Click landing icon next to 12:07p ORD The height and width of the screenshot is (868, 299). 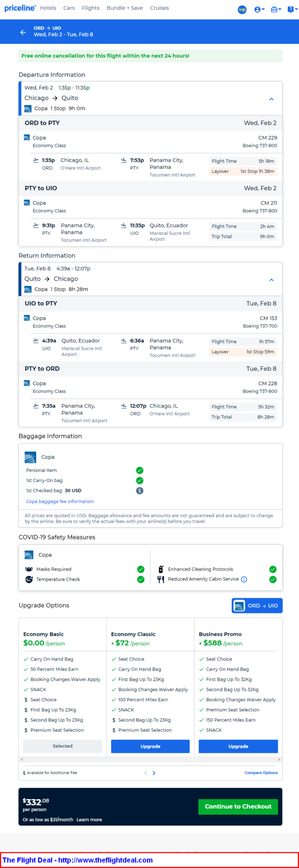pyautogui.click(x=124, y=406)
